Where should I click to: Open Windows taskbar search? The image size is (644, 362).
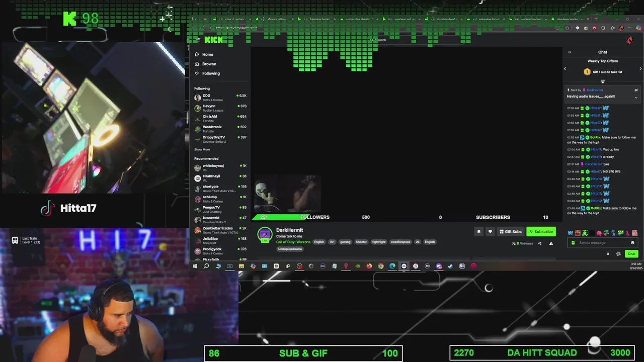pos(206,266)
